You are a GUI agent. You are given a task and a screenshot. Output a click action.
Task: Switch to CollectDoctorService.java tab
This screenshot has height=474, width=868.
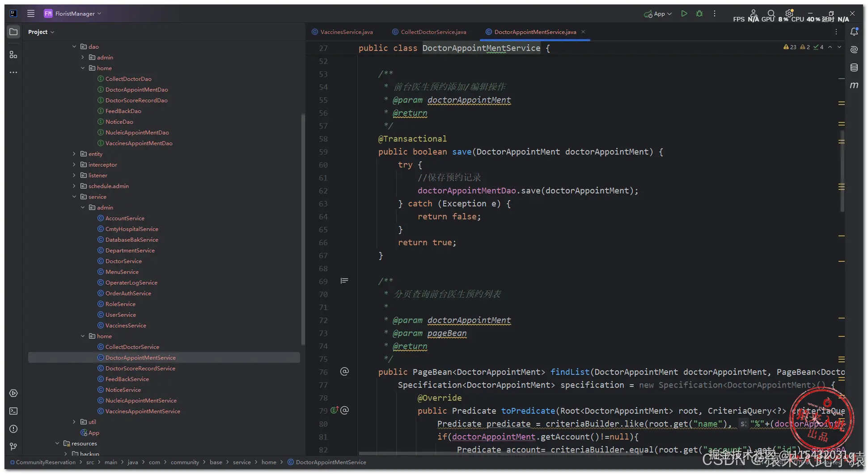click(429, 32)
